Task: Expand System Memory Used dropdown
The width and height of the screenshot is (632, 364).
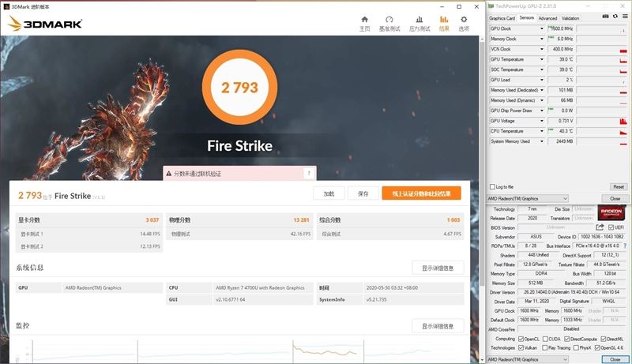Action: (542, 141)
